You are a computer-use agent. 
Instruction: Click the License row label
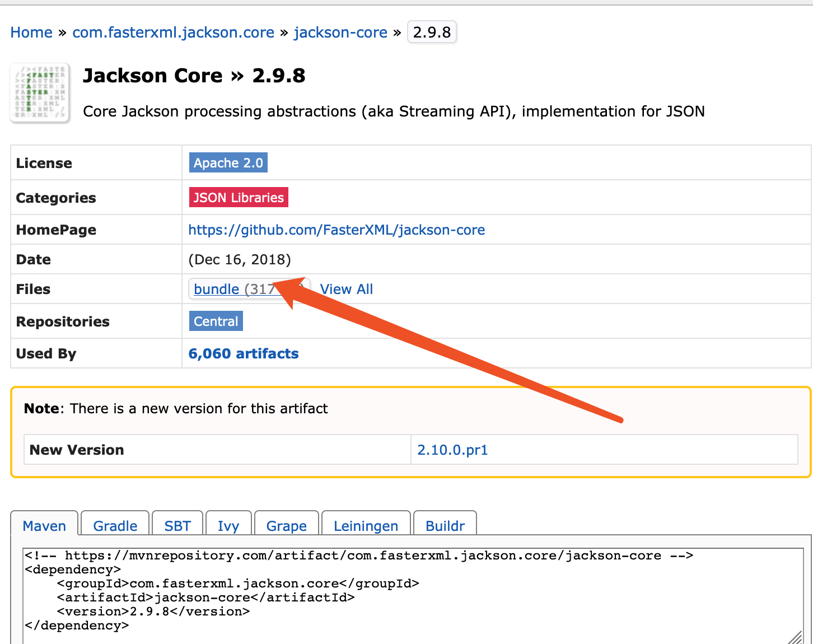pos(44,163)
